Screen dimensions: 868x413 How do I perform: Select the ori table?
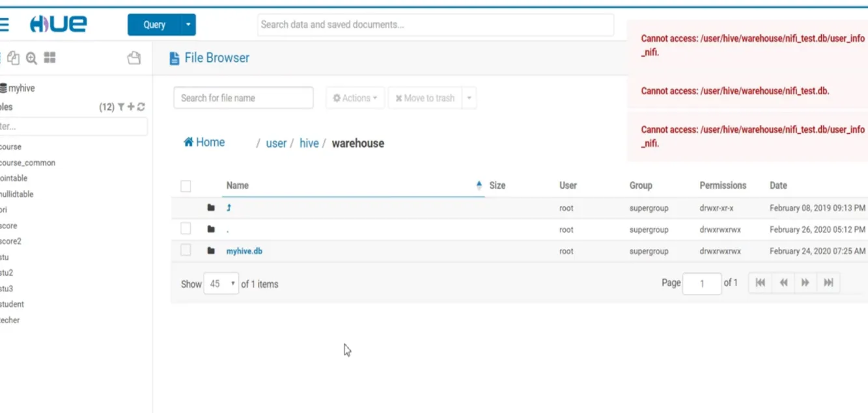4,210
